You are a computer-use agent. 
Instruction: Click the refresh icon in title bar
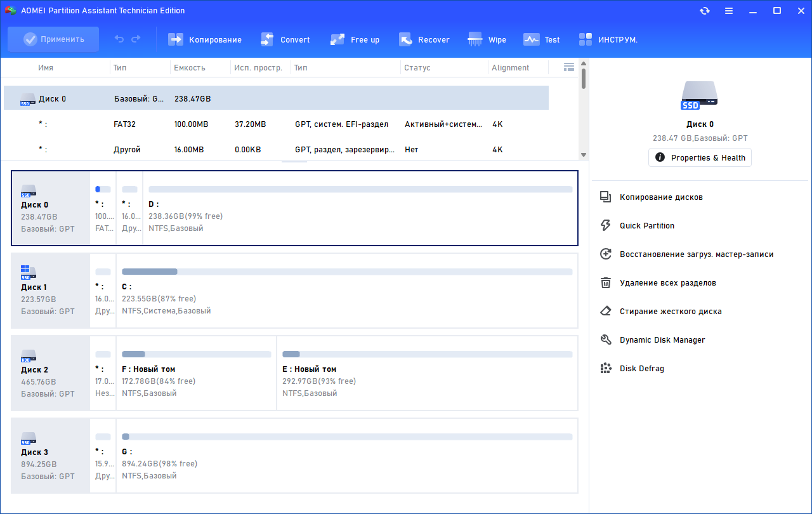(x=704, y=11)
